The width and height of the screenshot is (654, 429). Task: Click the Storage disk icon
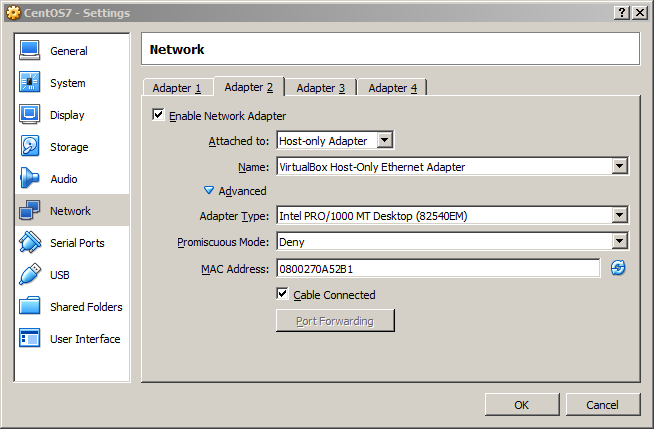(29, 147)
